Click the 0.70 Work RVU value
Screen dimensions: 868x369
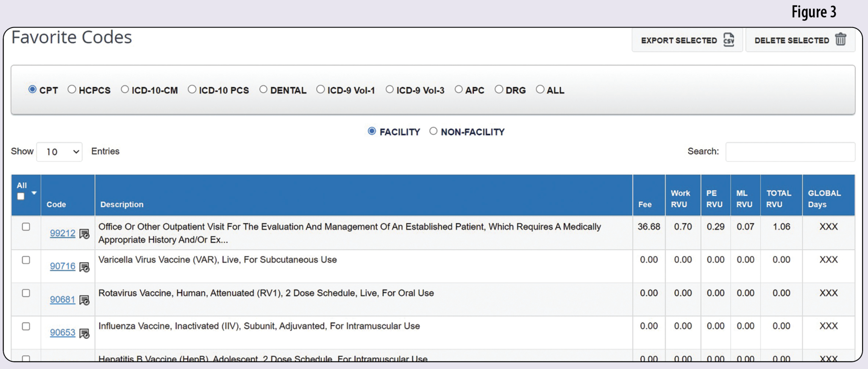[683, 227]
